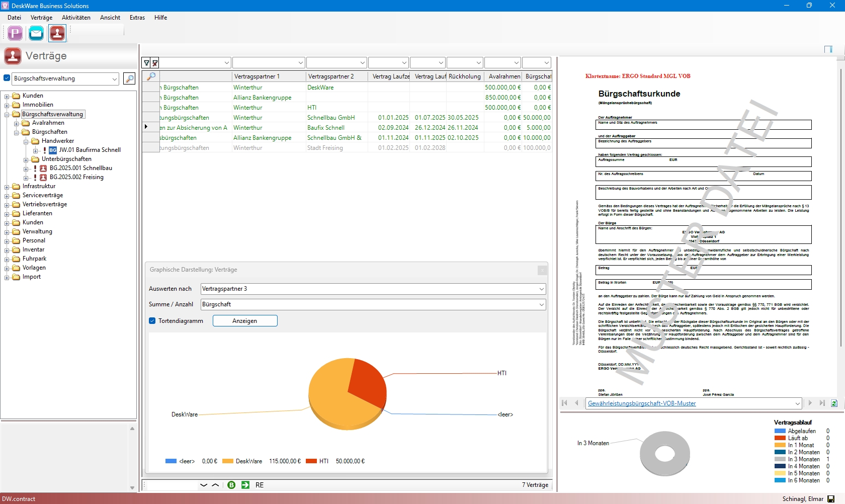Click the gray In 3 Monaten legend swatch

pos(780,459)
